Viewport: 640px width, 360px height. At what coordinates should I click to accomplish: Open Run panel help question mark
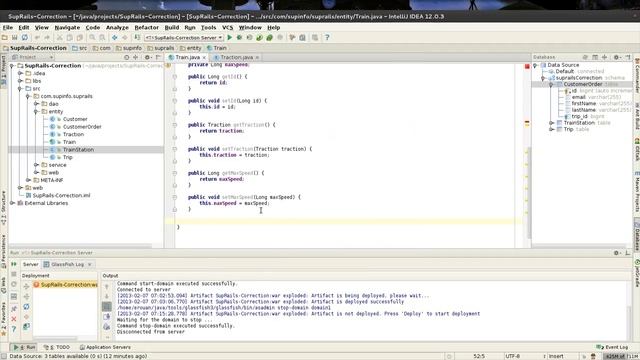pos(14,329)
